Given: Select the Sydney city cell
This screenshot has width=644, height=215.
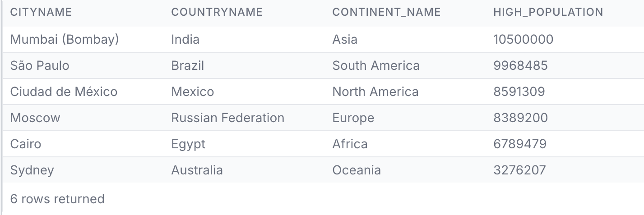Looking at the screenshot, I should tap(32, 170).
